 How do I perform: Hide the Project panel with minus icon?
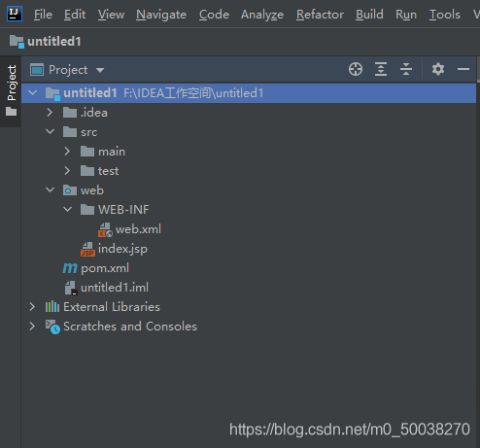pos(463,69)
